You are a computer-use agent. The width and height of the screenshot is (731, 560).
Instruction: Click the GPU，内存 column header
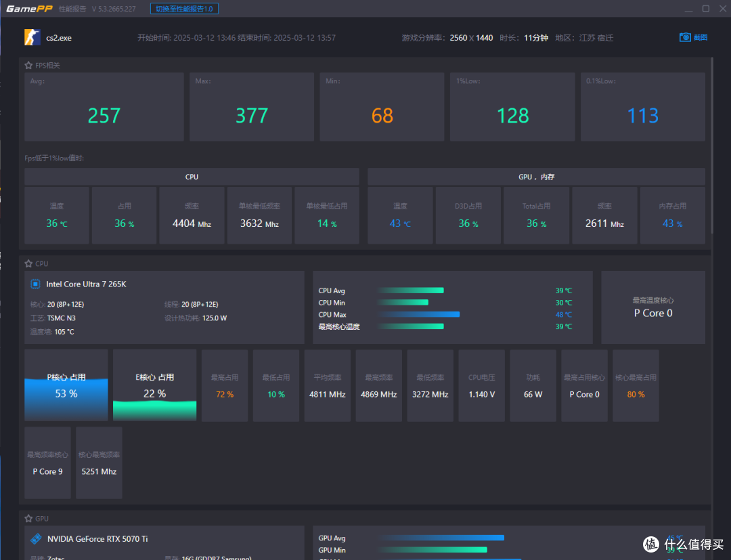tap(536, 177)
